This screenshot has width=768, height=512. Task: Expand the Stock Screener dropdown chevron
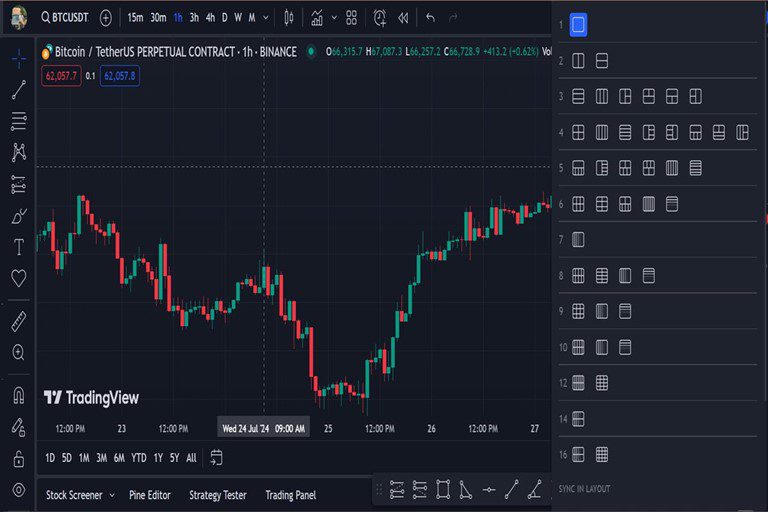112,495
